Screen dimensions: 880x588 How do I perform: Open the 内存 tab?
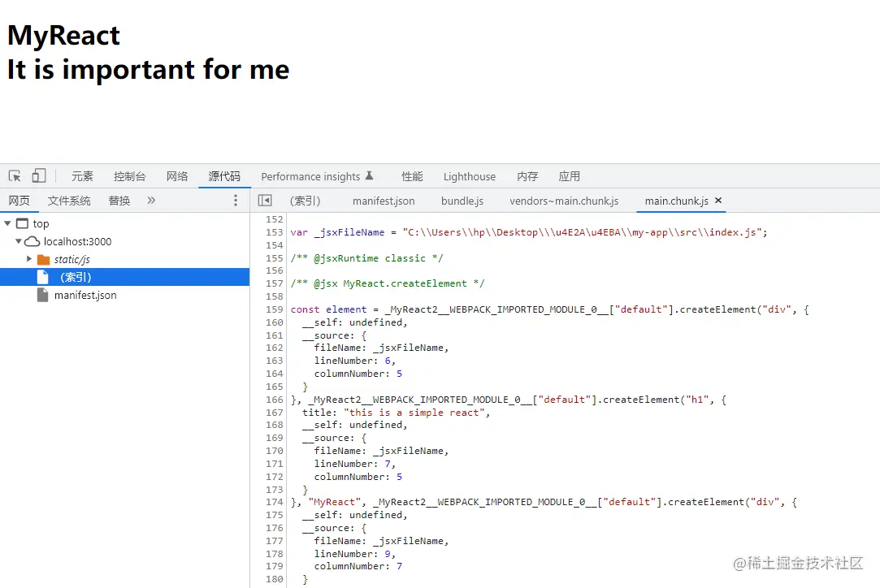[527, 176]
